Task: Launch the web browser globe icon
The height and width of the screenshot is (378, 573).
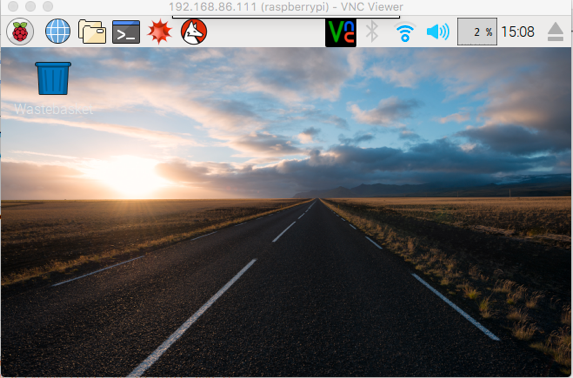Action: click(58, 31)
